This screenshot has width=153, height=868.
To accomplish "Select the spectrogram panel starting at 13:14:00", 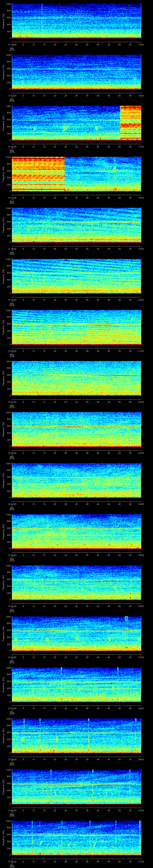I will 77,21.
